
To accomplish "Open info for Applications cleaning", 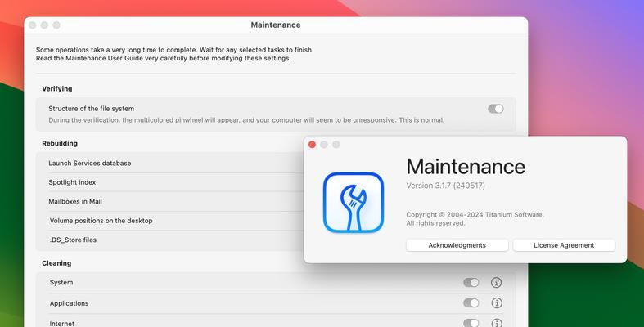I will (496, 302).
